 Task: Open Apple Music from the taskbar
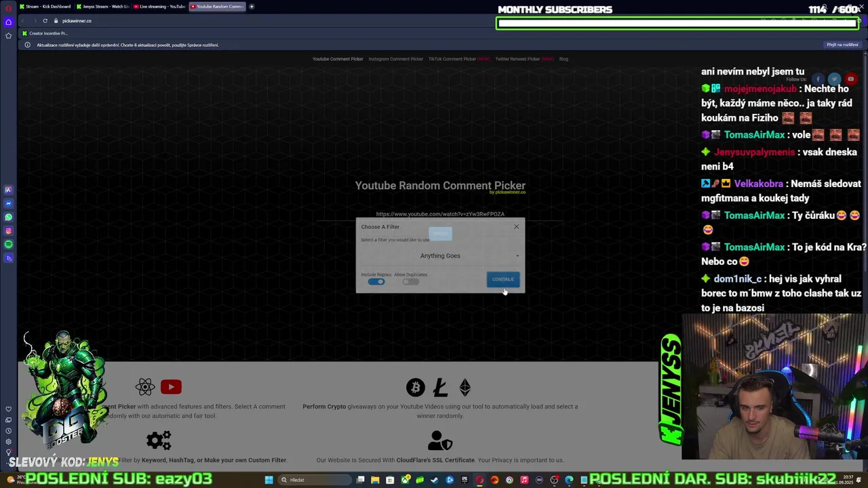tap(524, 480)
